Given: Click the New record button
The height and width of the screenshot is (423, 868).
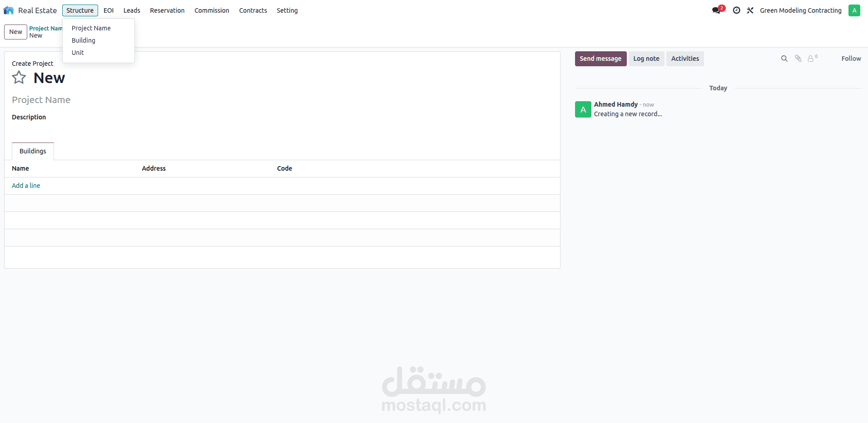Looking at the screenshot, I should (x=15, y=32).
